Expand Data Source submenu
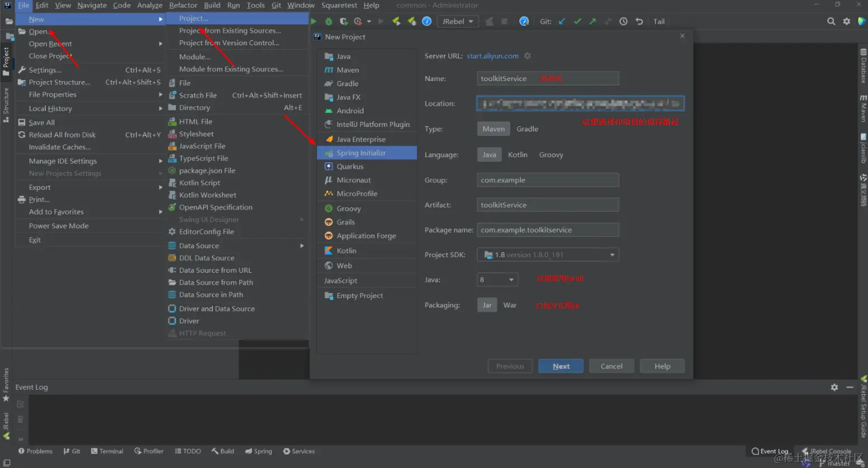 click(x=237, y=245)
